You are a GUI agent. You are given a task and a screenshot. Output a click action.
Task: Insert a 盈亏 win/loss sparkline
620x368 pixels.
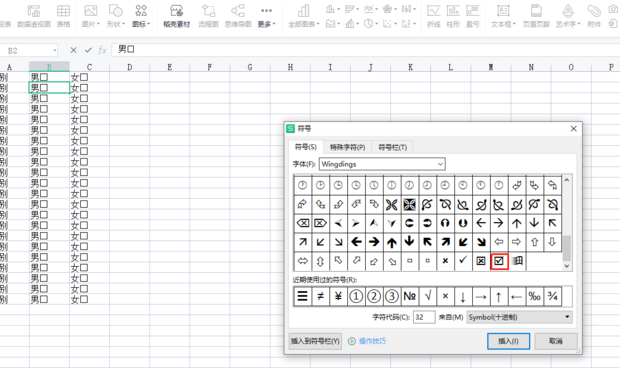pos(473,16)
